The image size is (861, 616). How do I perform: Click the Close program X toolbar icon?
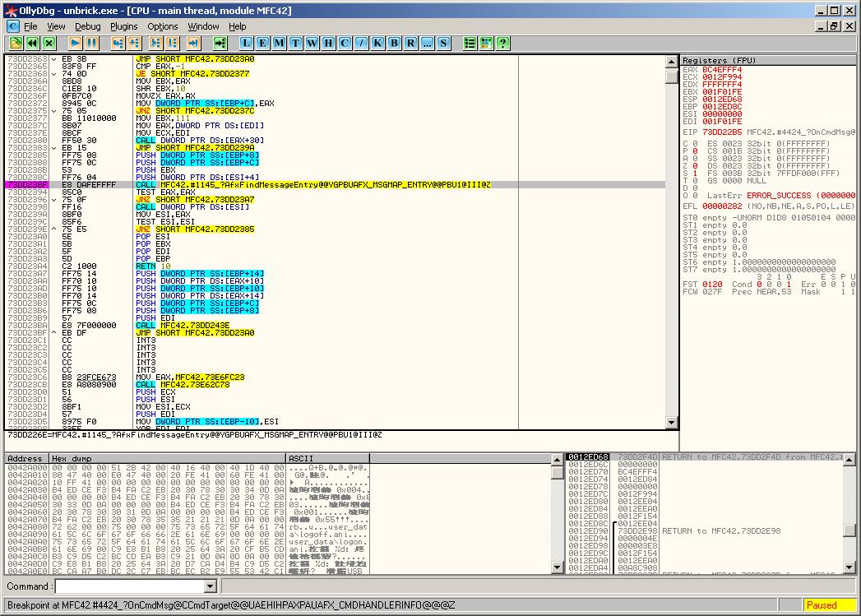49,43
